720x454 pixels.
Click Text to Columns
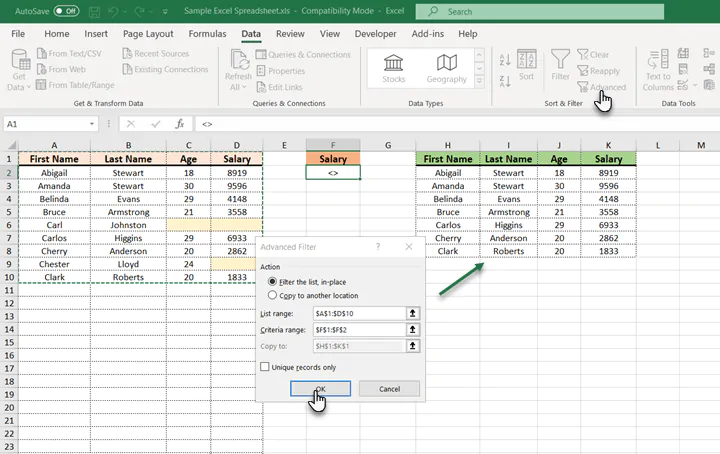pos(658,70)
